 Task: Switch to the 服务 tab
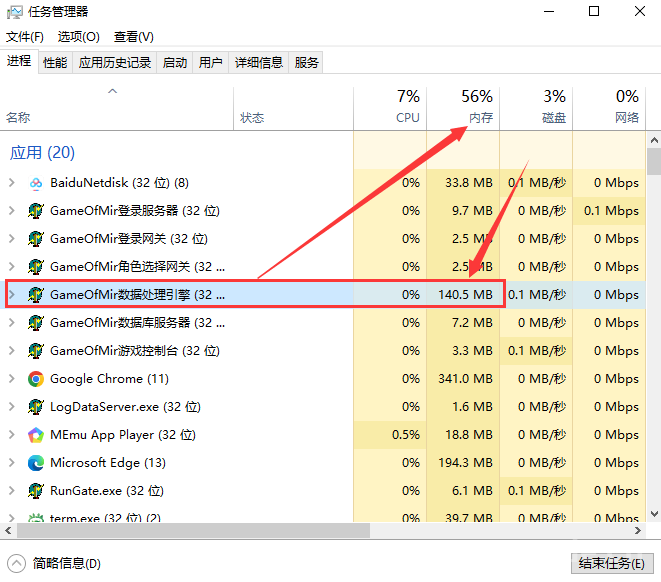[x=306, y=63]
